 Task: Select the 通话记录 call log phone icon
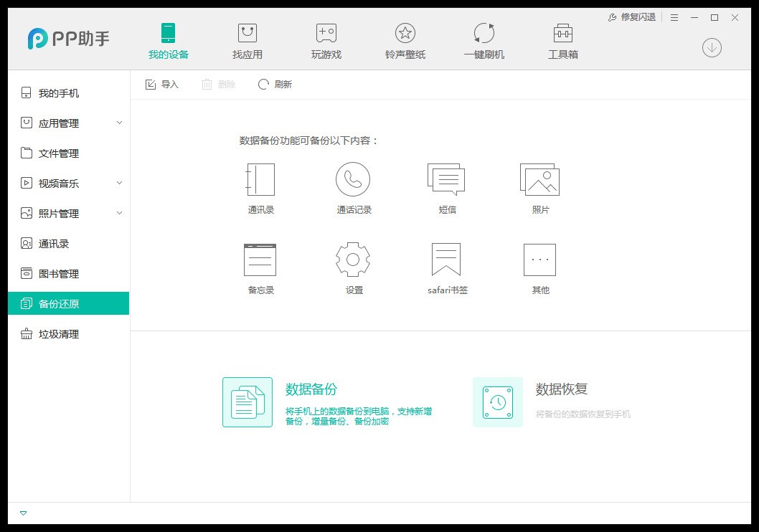[353, 179]
